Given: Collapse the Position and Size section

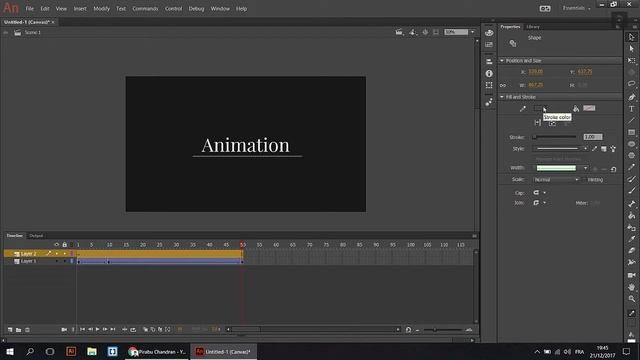Looking at the screenshot, I should 502,60.
